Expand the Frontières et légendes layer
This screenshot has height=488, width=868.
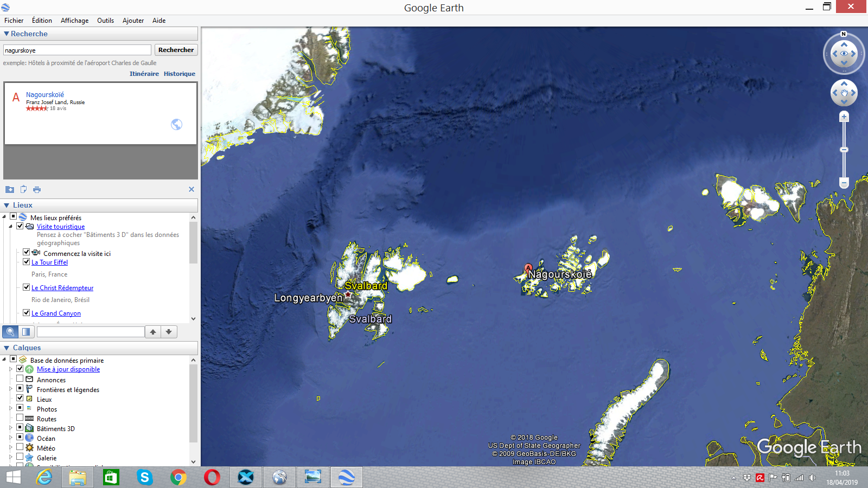[10, 389]
